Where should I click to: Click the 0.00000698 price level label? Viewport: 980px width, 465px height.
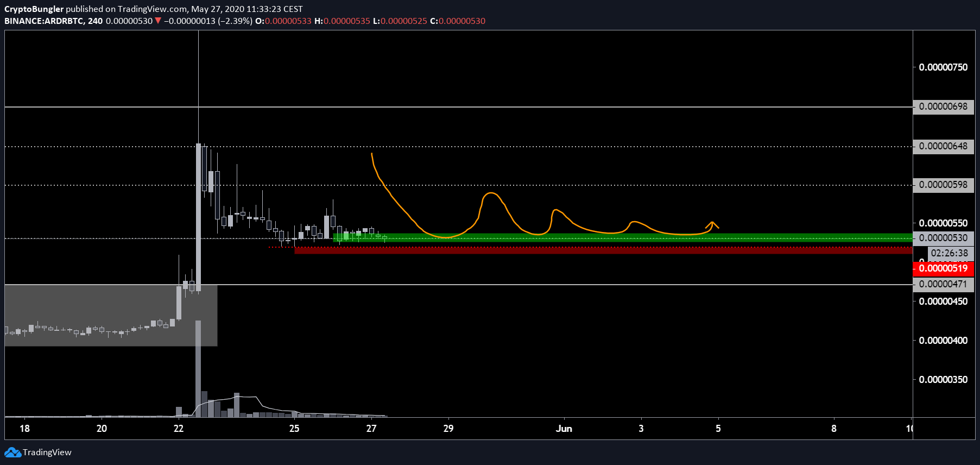(x=943, y=106)
